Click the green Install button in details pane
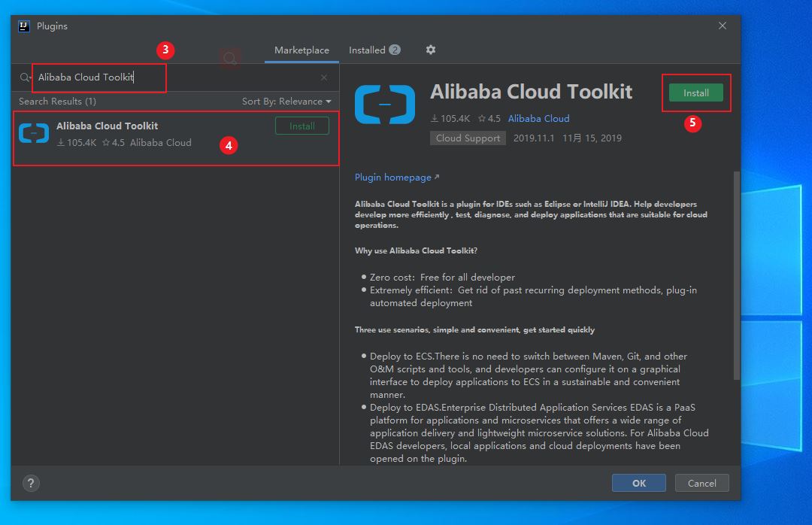Screen dimensions: 812x525 (696, 93)
